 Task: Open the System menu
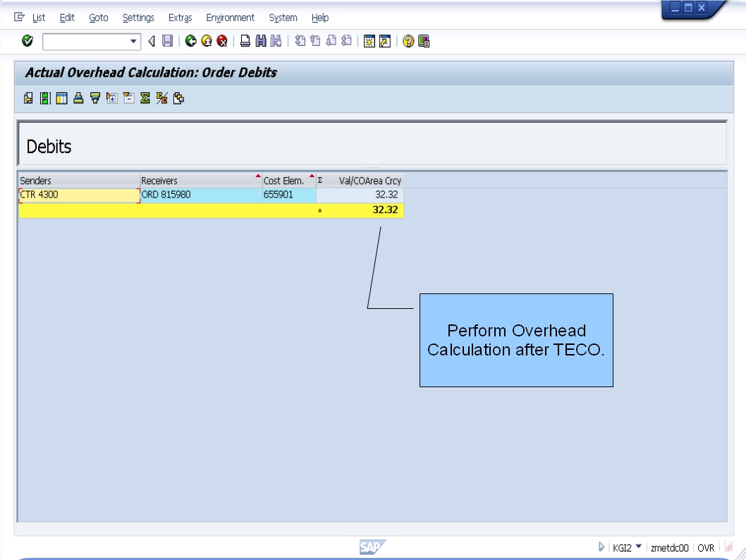[x=283, y=18]
